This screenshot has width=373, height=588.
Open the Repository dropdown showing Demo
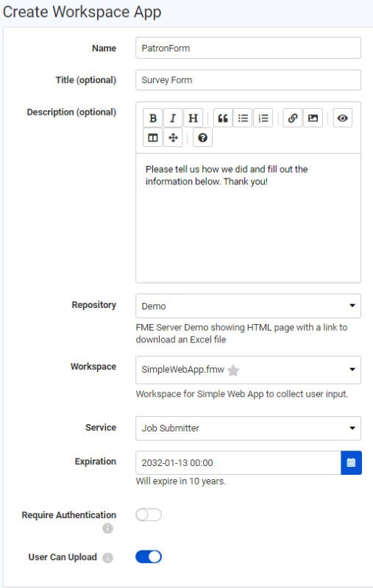click(248, 306)
